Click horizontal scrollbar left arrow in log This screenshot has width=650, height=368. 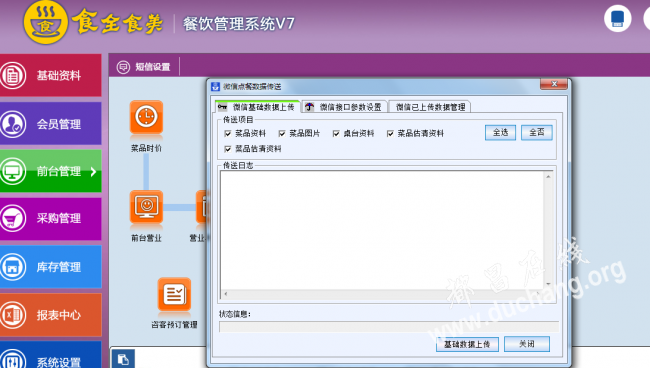coord(226,294)
